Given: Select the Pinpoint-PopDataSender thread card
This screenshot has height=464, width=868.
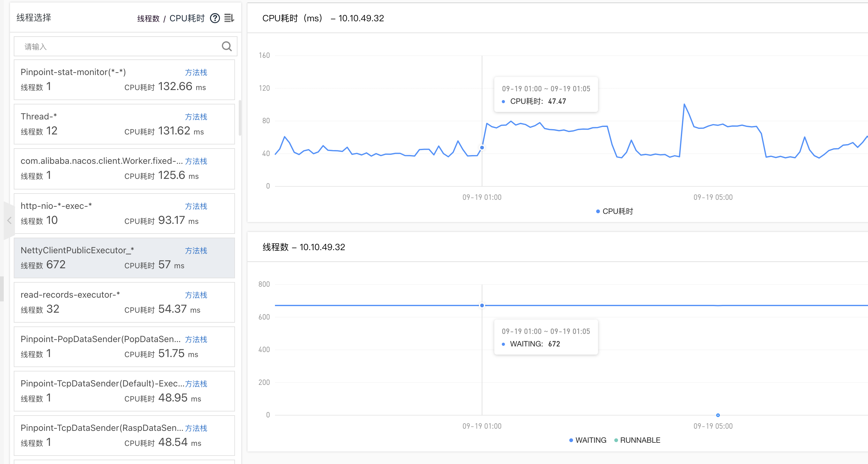Looking at the screenshot, I should click(x=124, y=347).
